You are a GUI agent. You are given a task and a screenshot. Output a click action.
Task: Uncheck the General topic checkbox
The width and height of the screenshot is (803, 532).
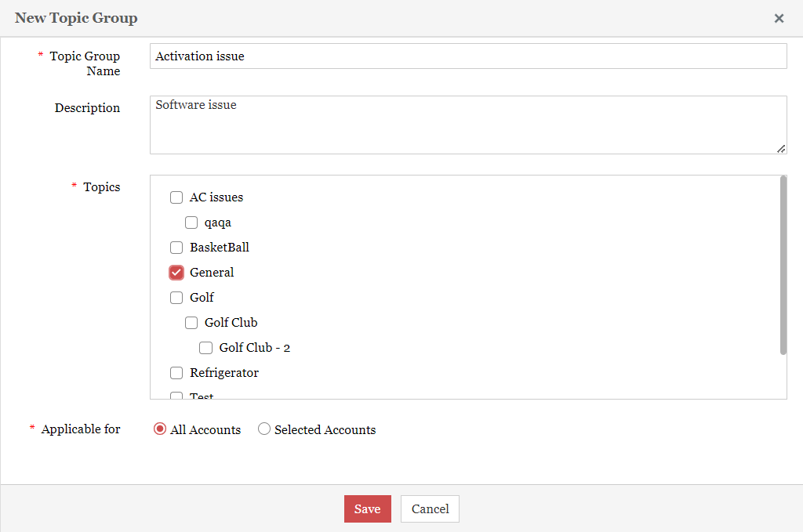[176, 273]
